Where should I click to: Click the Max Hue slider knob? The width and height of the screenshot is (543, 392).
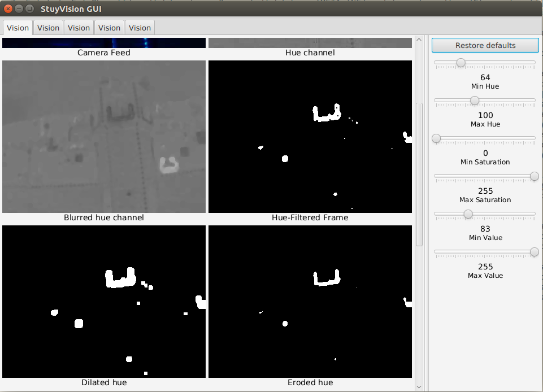tap(475, 101)
